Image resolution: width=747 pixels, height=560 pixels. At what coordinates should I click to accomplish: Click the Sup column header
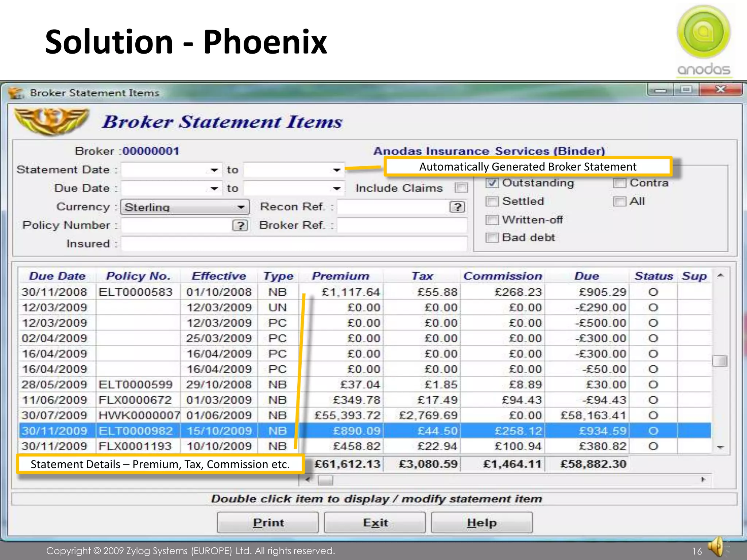[694, 276]
